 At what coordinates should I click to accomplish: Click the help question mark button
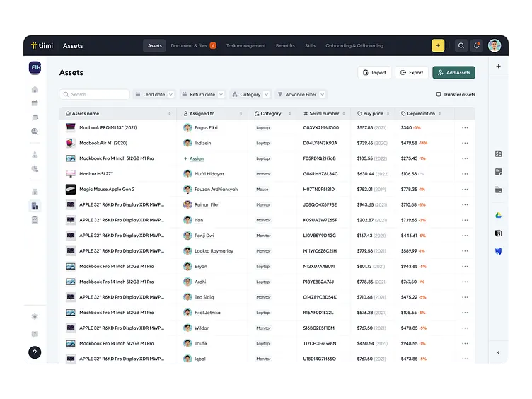click(x=35, y=352)
